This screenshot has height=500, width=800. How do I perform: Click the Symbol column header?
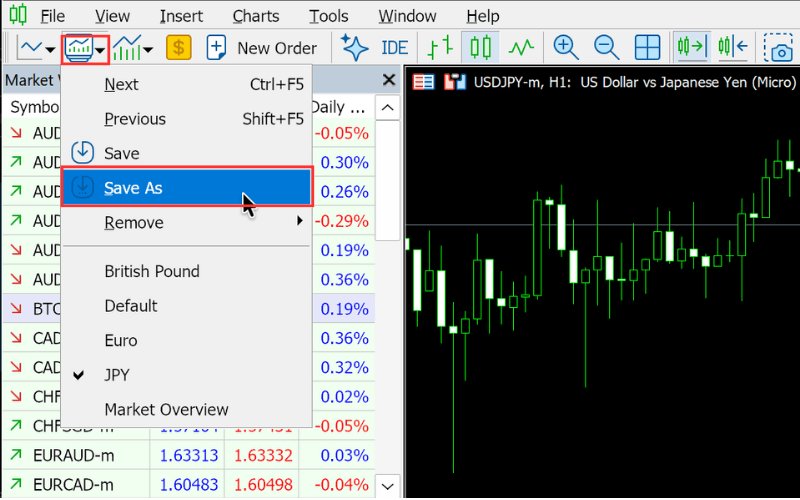[x=35, y=107]
